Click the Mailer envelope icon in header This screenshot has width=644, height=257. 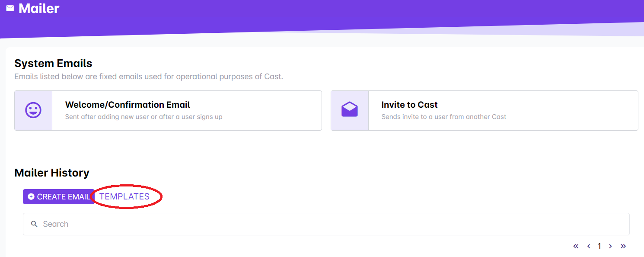(10, 8)
